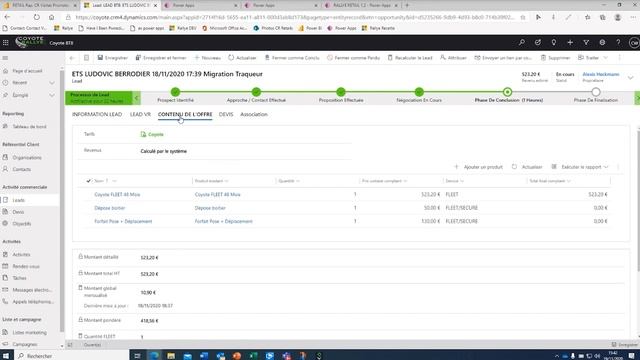Switch to INFORMATION LEAD tab
This screenshot has width=640, height=360.
pos(97,114)
